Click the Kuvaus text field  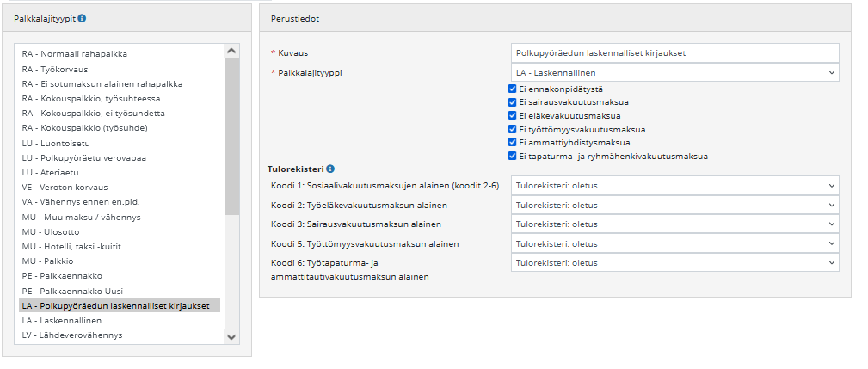point(674,53)
